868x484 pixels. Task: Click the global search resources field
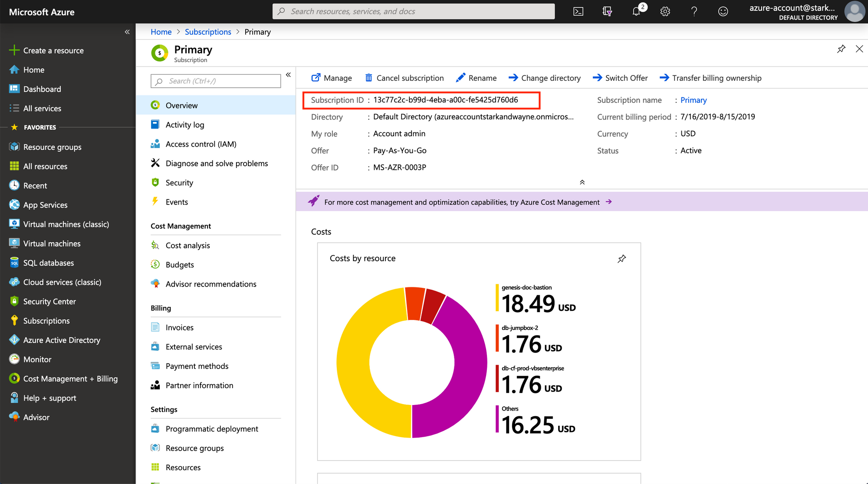pos(414,11)
